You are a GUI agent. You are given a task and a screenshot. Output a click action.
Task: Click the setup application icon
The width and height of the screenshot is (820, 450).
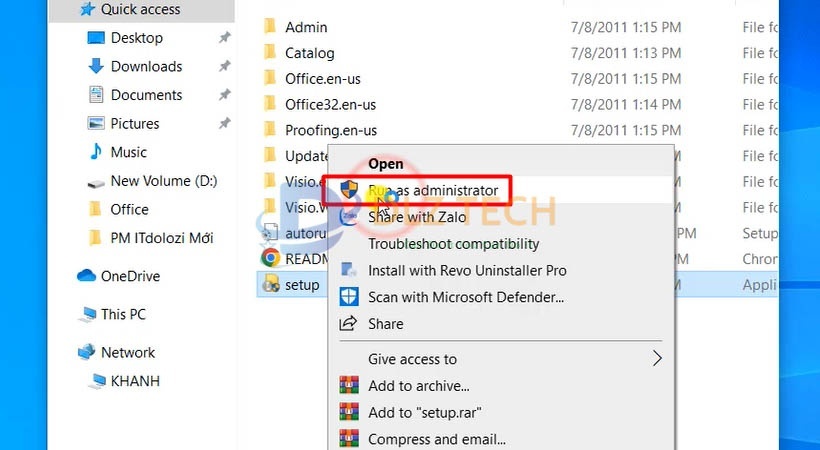pos(271,284)
